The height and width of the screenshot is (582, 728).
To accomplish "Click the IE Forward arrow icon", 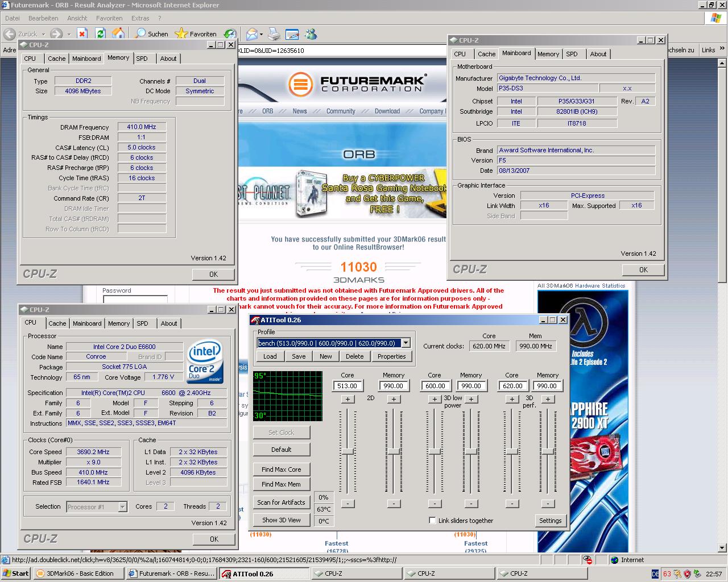I will pos(56,34).
